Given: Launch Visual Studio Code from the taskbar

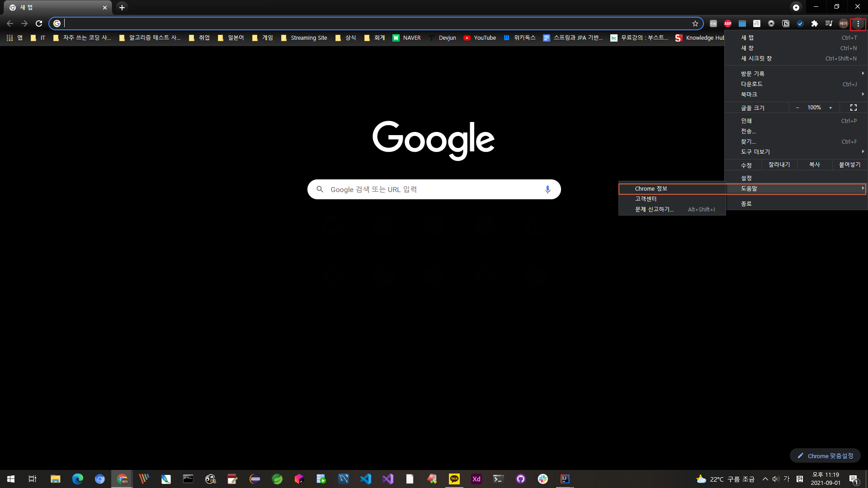Looking at the screenshot, I should point(365,479).
